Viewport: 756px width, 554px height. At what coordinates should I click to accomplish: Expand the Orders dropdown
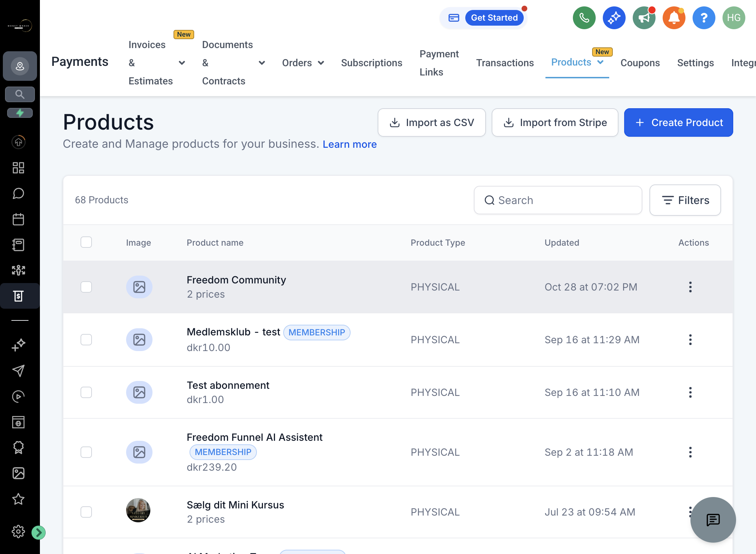pyautogui.click(x=321, y=63)
